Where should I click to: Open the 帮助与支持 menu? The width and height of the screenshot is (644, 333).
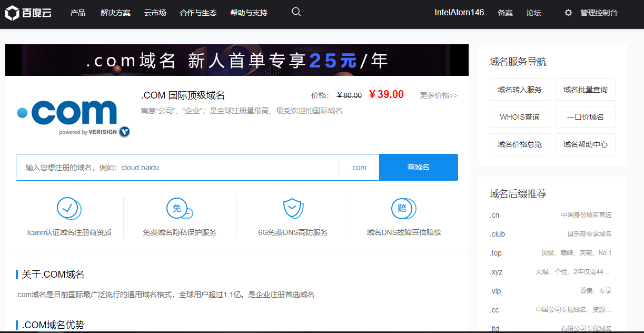pos(249,13)
